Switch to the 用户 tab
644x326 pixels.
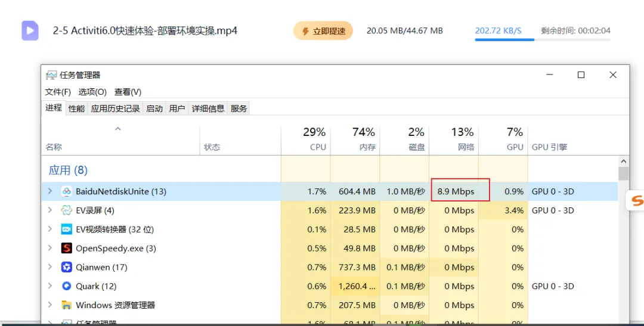177,109
